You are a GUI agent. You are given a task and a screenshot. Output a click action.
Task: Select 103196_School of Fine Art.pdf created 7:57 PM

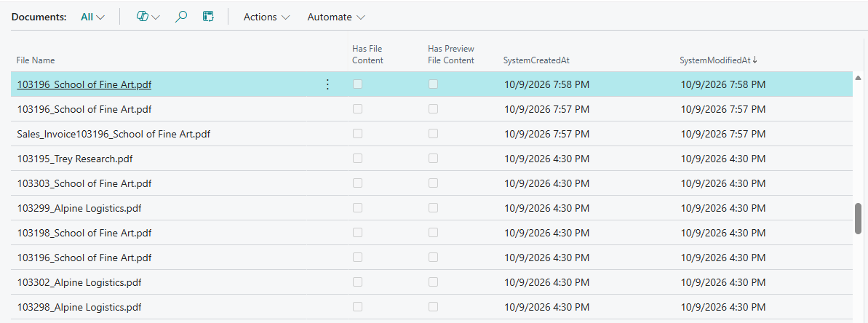pos(84,110)
